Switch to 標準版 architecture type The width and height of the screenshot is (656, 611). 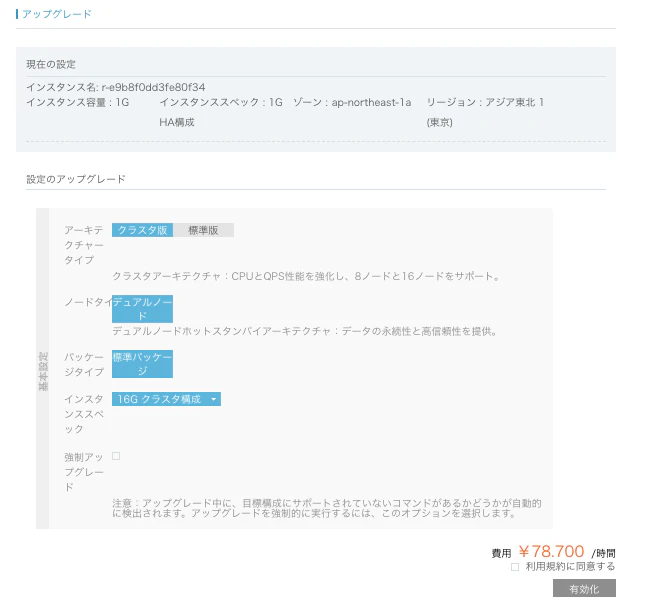click(203, 230)
